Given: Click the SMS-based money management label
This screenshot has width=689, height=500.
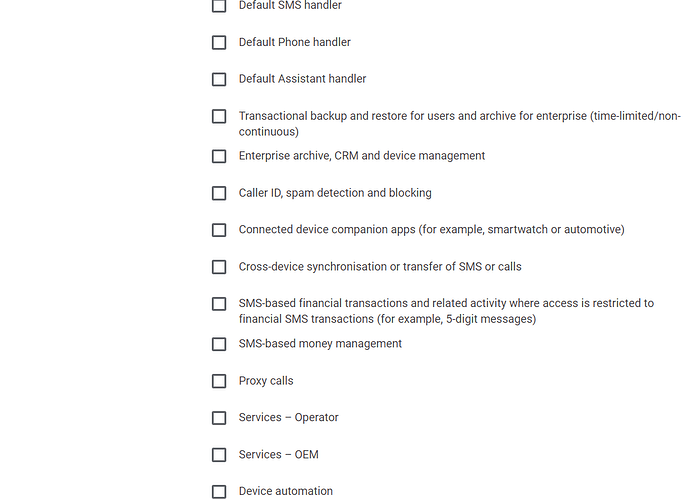Looking at the screenshot, I should pyautogui.click(x=320, y=344).
